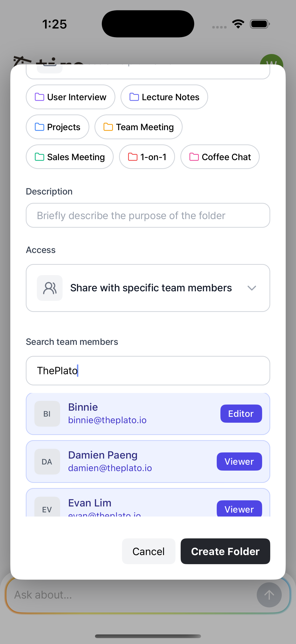Tap the send arrow in the chat bar
This screenshot has height=644, width=296.
(269, 595)
